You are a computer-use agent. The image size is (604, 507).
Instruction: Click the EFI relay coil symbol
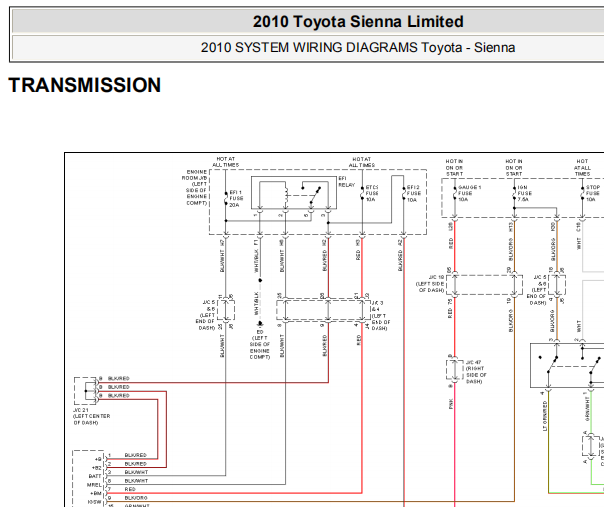pos(285,194)
